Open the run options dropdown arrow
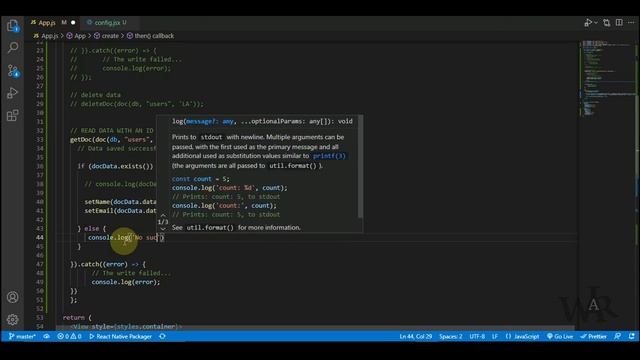The image size is (640, 360). pyautogui.click(x=596, y=22)
